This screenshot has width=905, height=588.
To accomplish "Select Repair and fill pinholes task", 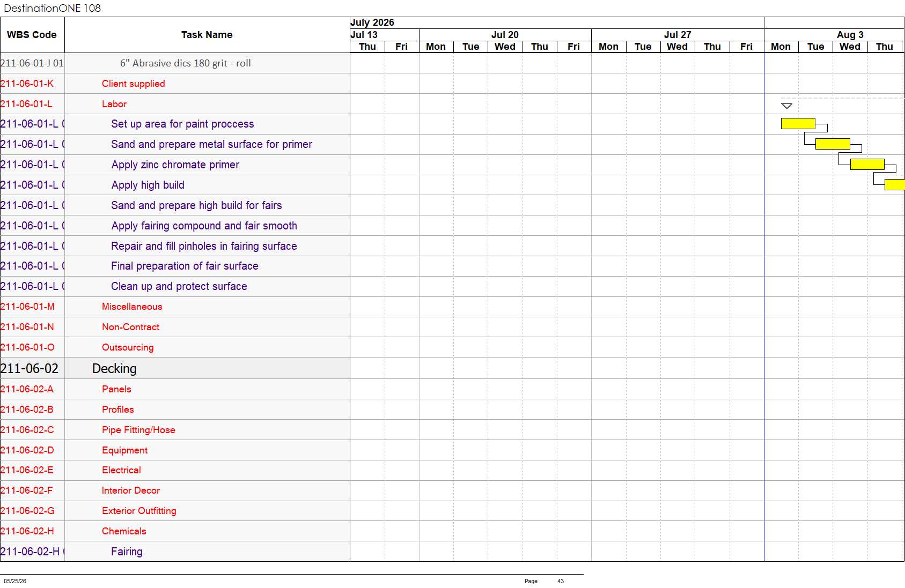I will (x=204, y=246).
